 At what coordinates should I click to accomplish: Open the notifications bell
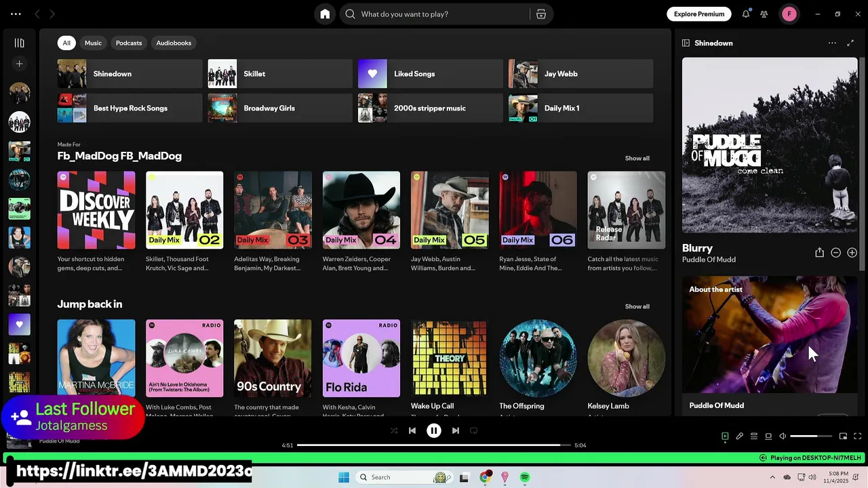pos(746,14)
